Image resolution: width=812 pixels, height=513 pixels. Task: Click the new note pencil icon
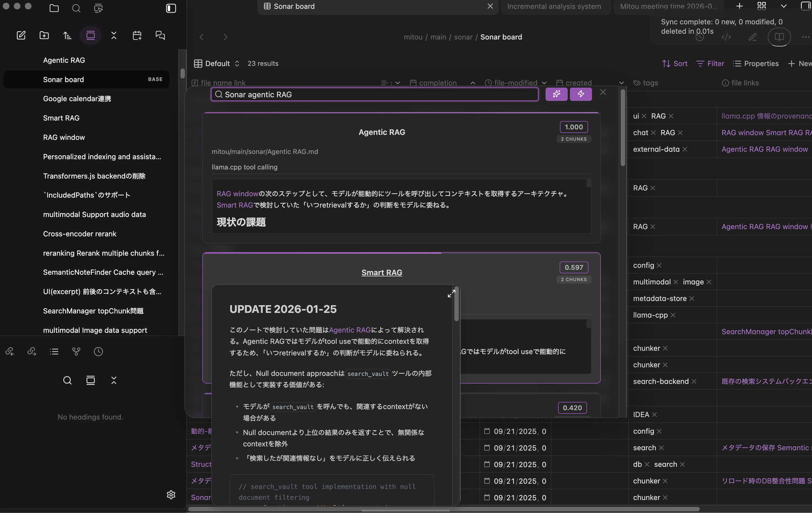pos(21,36)
